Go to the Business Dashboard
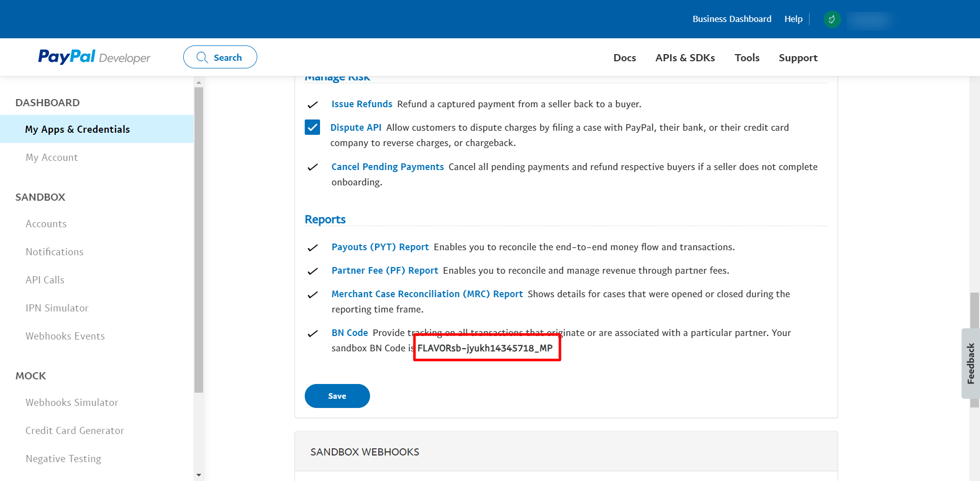 pyautogui.click(x=732, y=19)
